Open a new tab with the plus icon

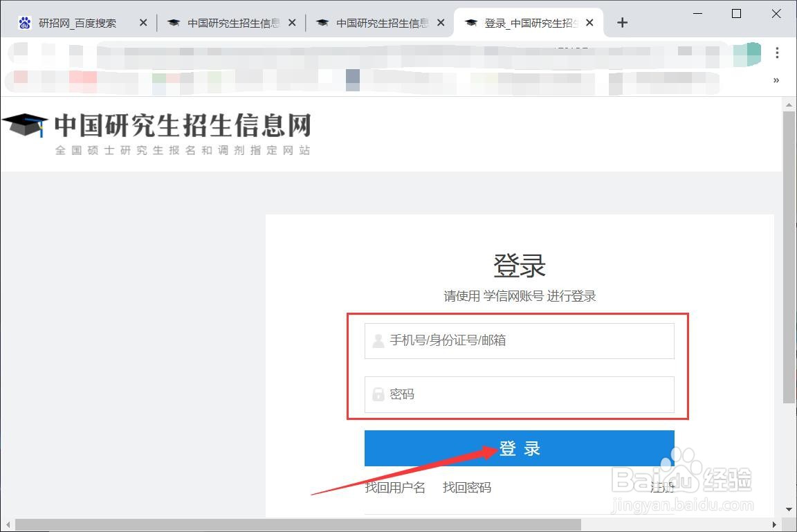(621, 22)
